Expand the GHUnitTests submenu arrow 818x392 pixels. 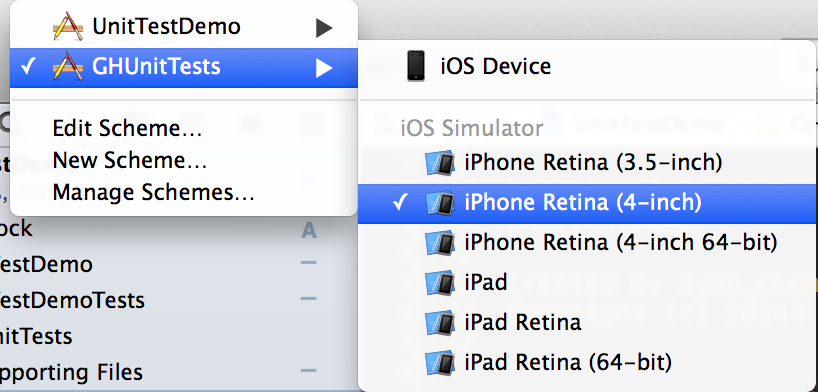pos(324,68)
